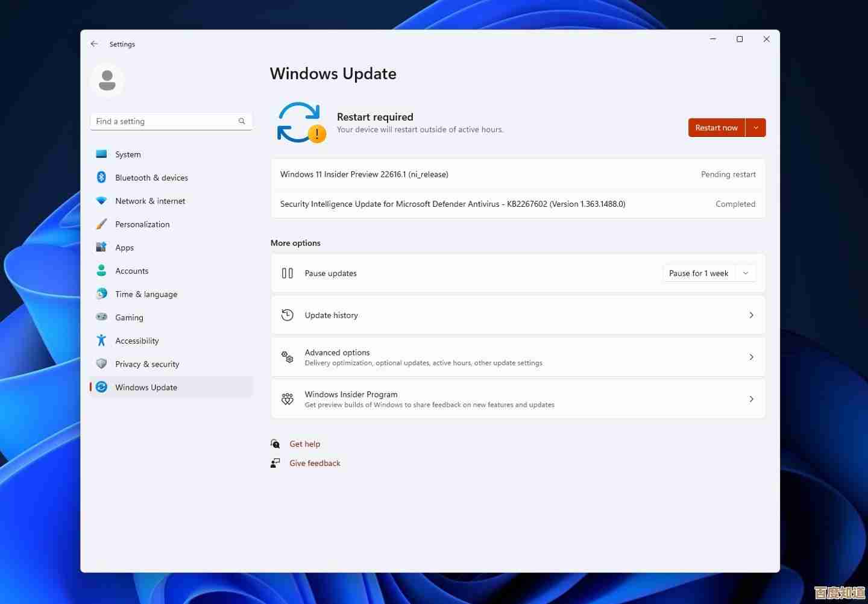The image size is (868, 604).
Task: Click the Bluetooth & devices icon
Action: pos(101,177)
